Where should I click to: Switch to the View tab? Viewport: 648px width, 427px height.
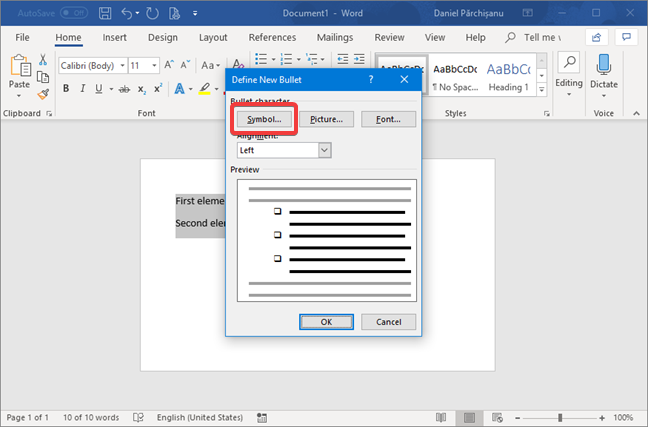435,38
